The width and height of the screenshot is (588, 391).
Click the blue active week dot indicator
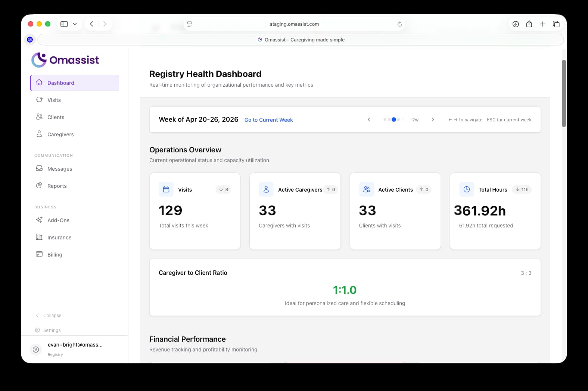(x=393, y=120)
